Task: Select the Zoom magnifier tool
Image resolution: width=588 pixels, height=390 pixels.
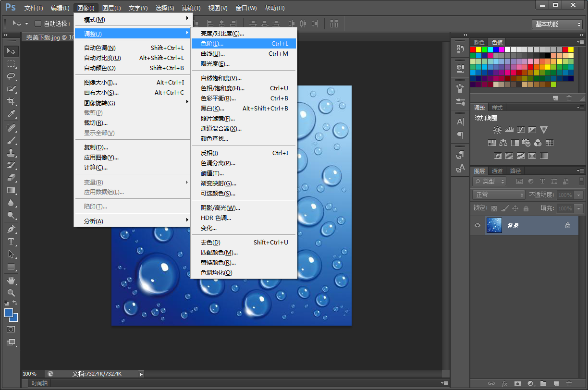Action: (x=11, y=292)
